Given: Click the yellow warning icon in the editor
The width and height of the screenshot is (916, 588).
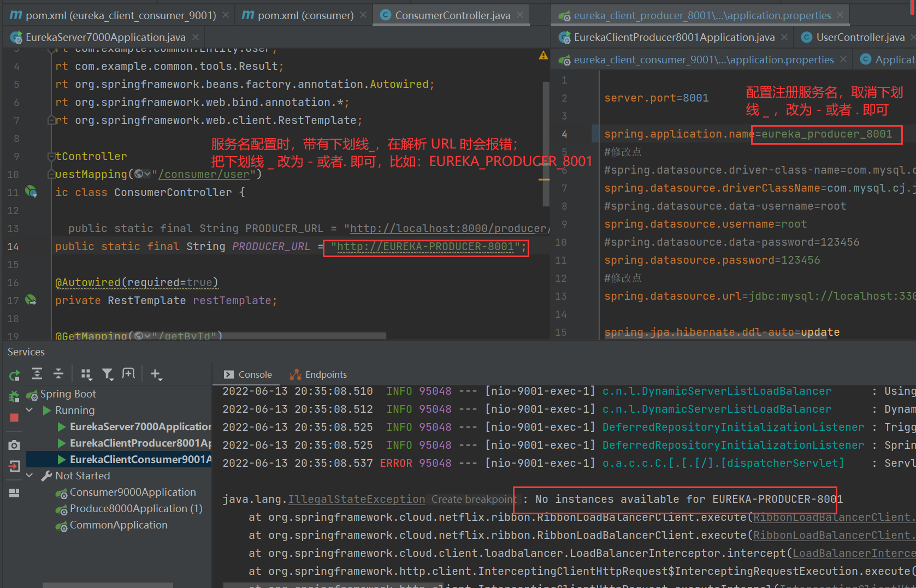Looking at the screenshot, I should (x=543, y=55).
